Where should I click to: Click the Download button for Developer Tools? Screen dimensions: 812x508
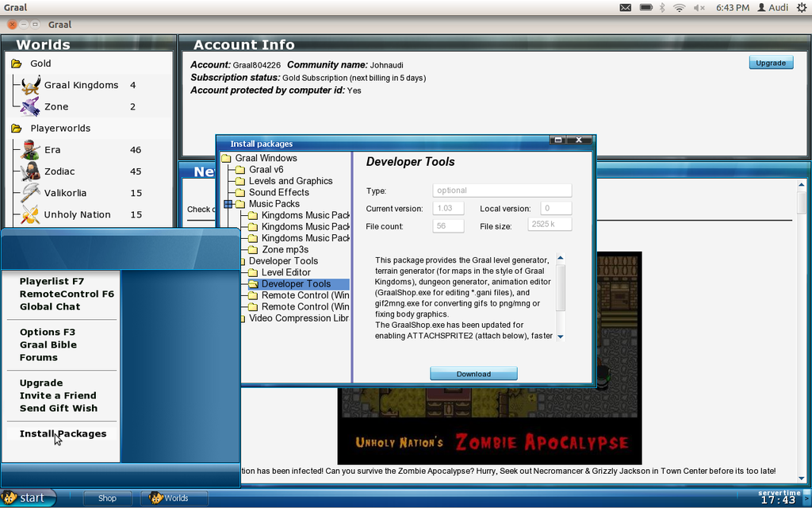click(473, 373)
